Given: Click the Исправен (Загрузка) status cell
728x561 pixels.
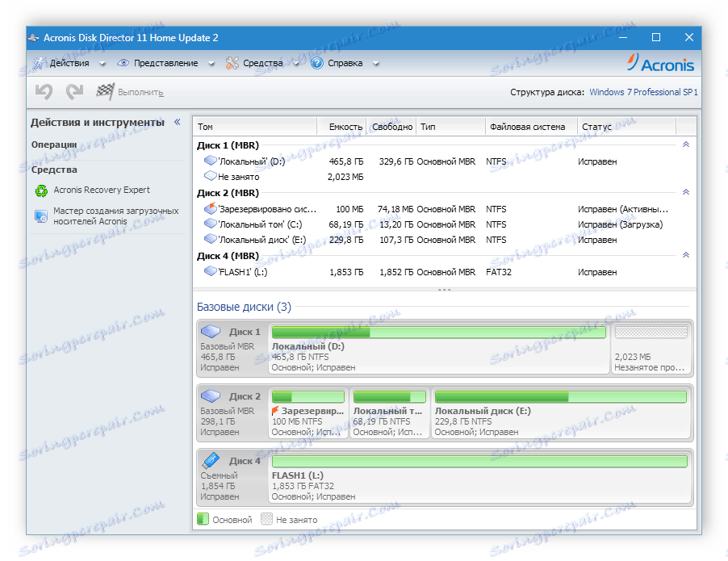Looking at the screenshot, I should (621, 224).
